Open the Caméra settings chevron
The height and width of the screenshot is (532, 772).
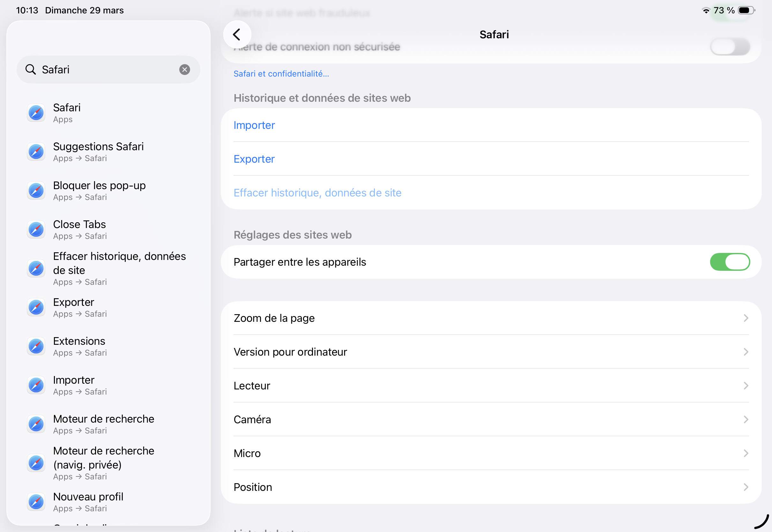click(x=746, y=419)
